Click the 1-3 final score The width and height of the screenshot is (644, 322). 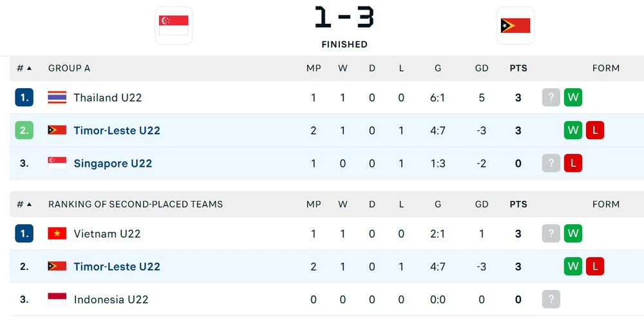tap(345, 18)
